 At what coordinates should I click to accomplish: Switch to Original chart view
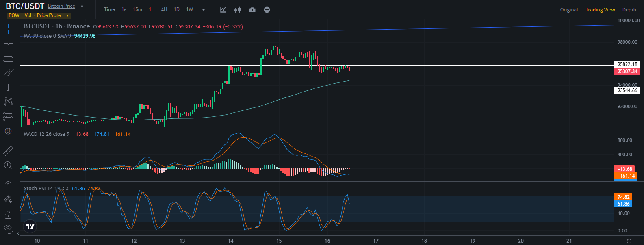pos(569,10)
